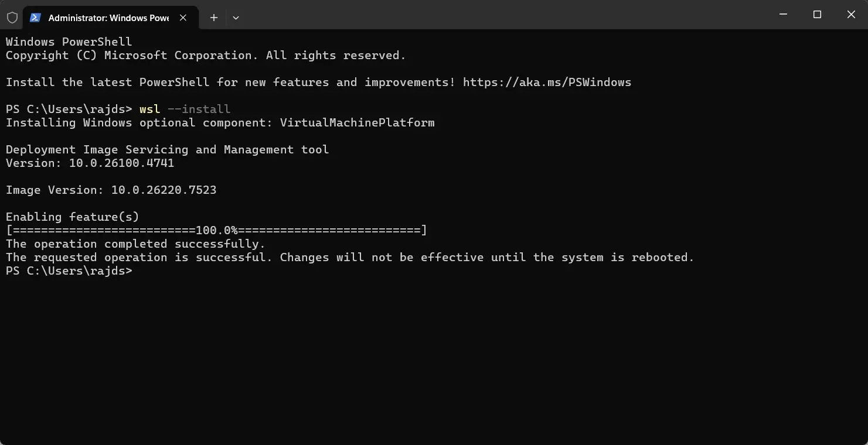
Task: Maximize the terminal window
Action: click(817, 15)
